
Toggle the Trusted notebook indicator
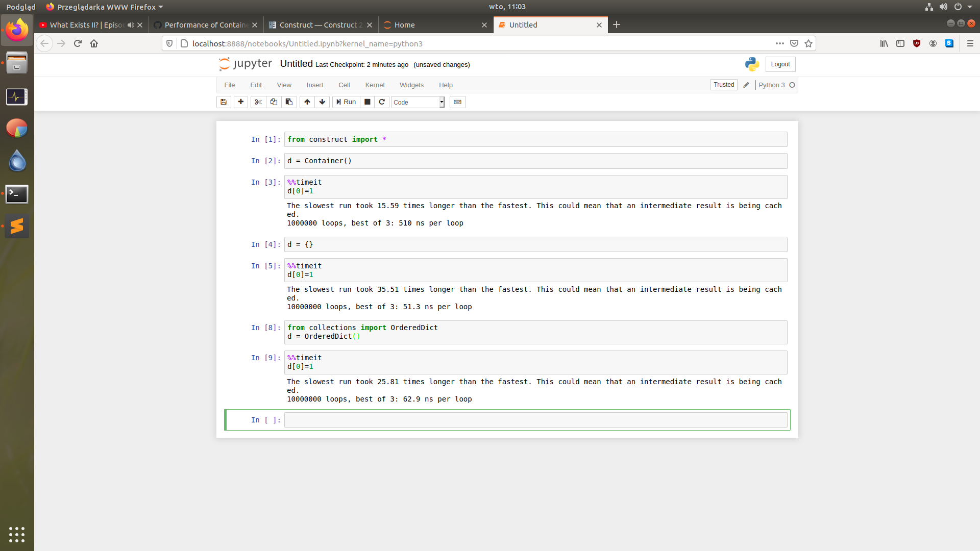pyautogui.click(x=724, y=85)
